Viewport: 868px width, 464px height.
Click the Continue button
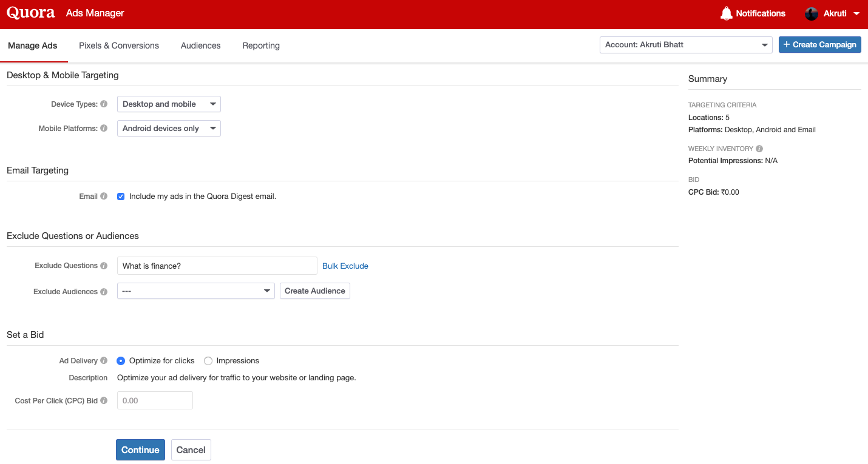click(140, 450)
